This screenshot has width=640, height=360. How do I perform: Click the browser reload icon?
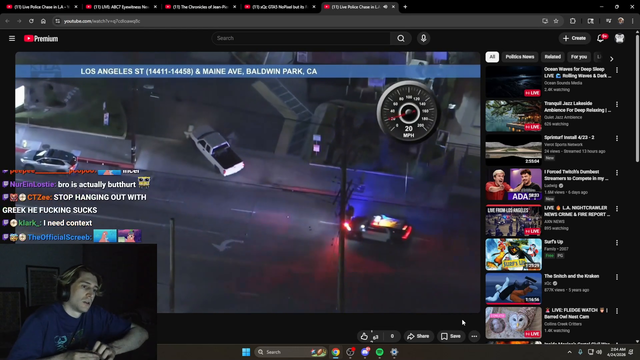(x=31, y=21)
